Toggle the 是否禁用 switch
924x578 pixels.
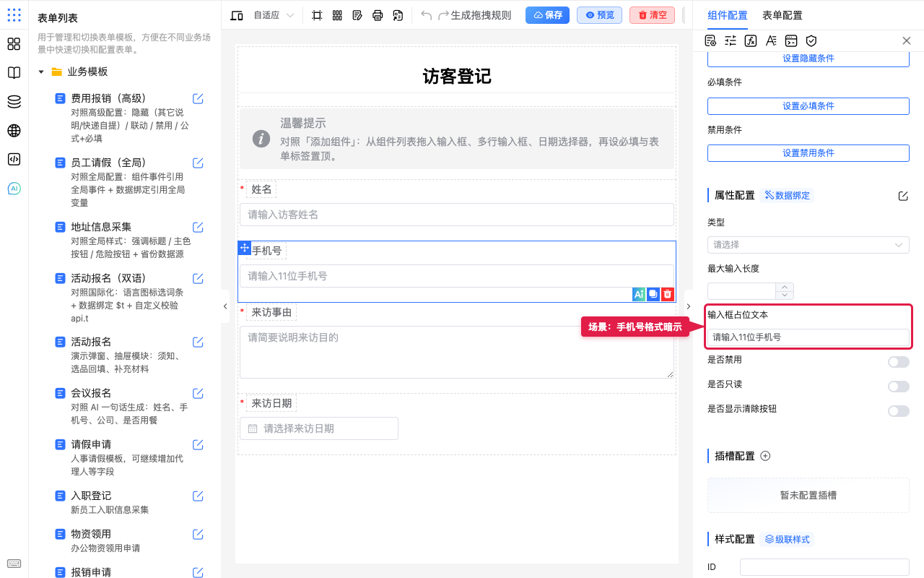(899, 362)
